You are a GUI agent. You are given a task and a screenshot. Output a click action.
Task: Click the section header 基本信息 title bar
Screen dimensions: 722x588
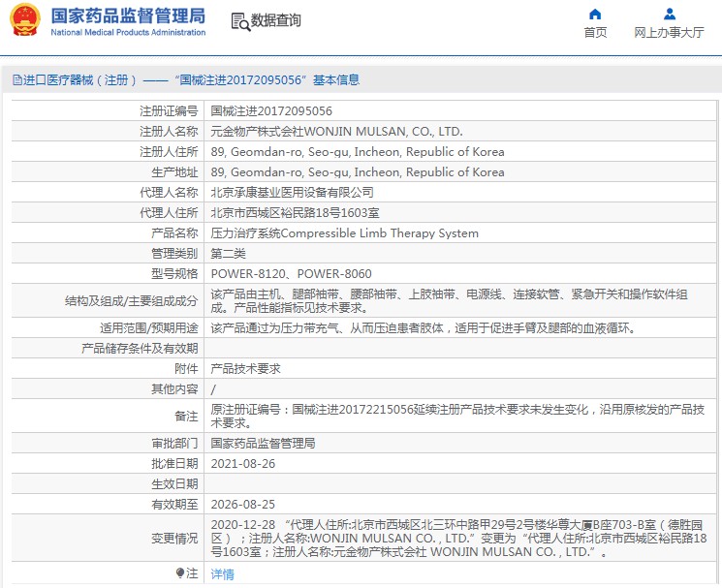tap(185, 80)
